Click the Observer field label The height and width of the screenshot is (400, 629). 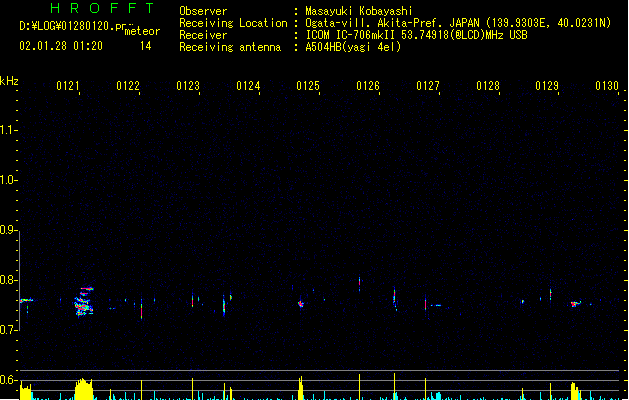[203, 11]
